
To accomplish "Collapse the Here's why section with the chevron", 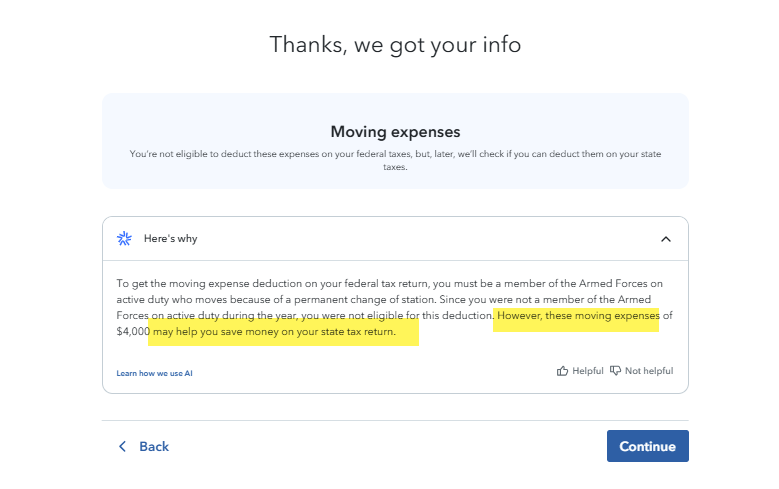I will point(666,239).
